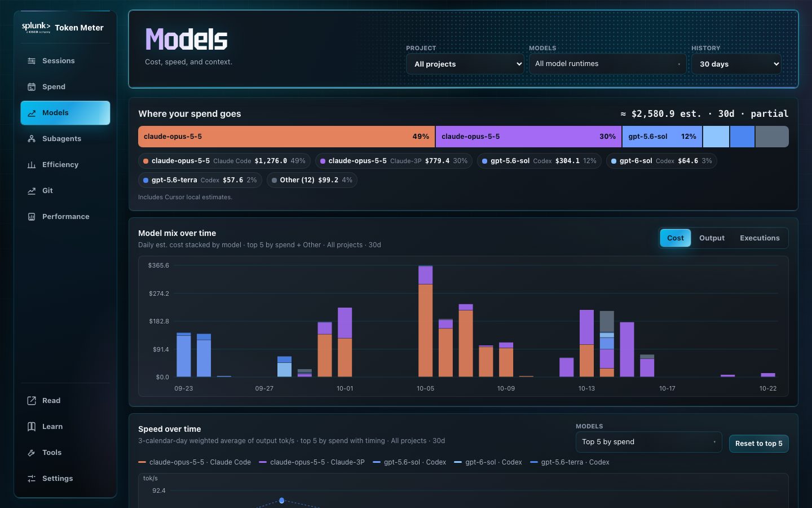Open the All model runtimes dropdown
The height and width of the screenshot is (508, 812).
pos(607,64)
